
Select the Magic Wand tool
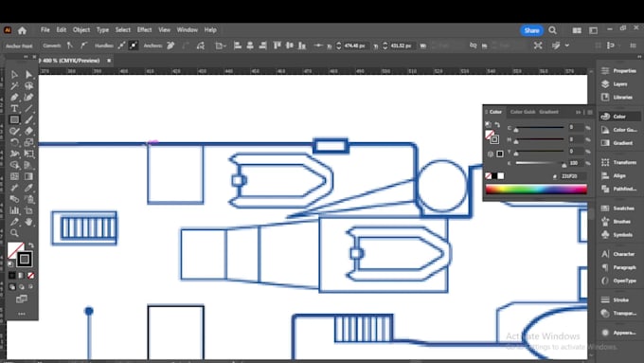(14, 85)
